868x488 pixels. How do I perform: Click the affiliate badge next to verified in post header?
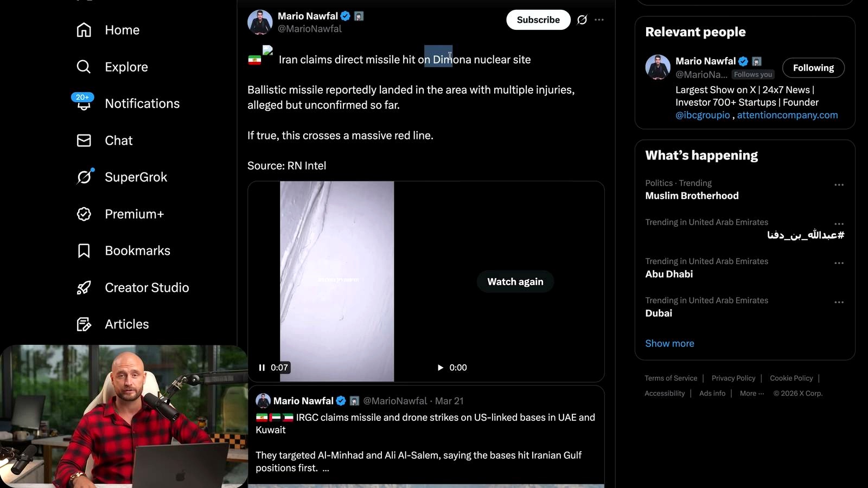coord(359,16)
